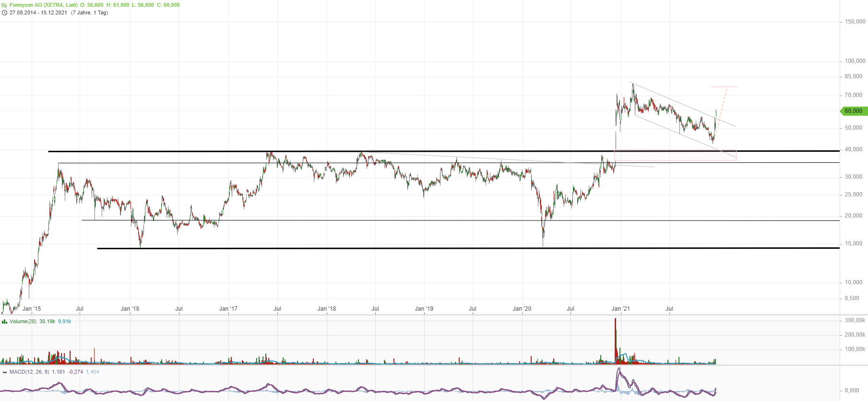Click the clock icon beside the date range

4,12
